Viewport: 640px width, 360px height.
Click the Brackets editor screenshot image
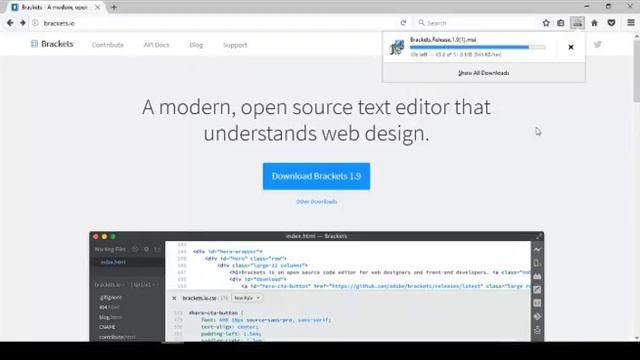pos(316,286)
